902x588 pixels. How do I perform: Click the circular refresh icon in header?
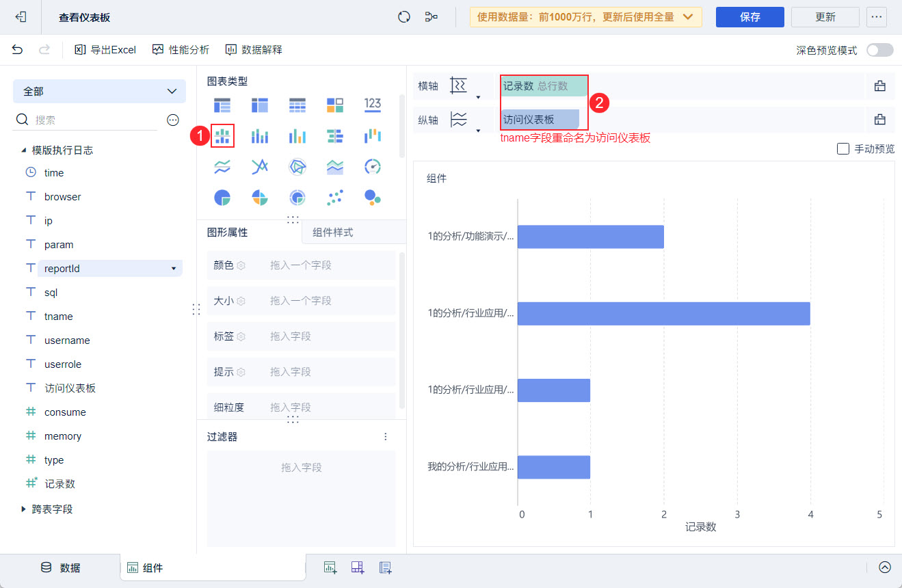pos(404,17)
